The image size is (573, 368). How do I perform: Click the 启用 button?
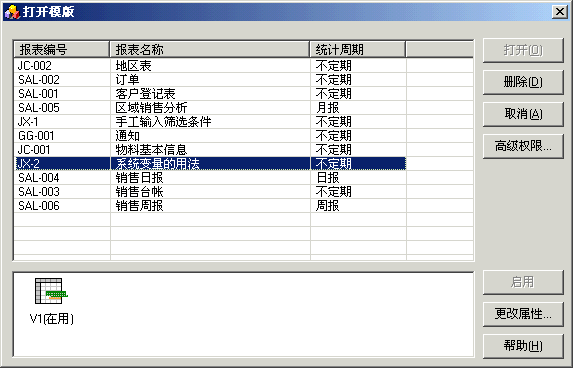[x=523, y=282]
